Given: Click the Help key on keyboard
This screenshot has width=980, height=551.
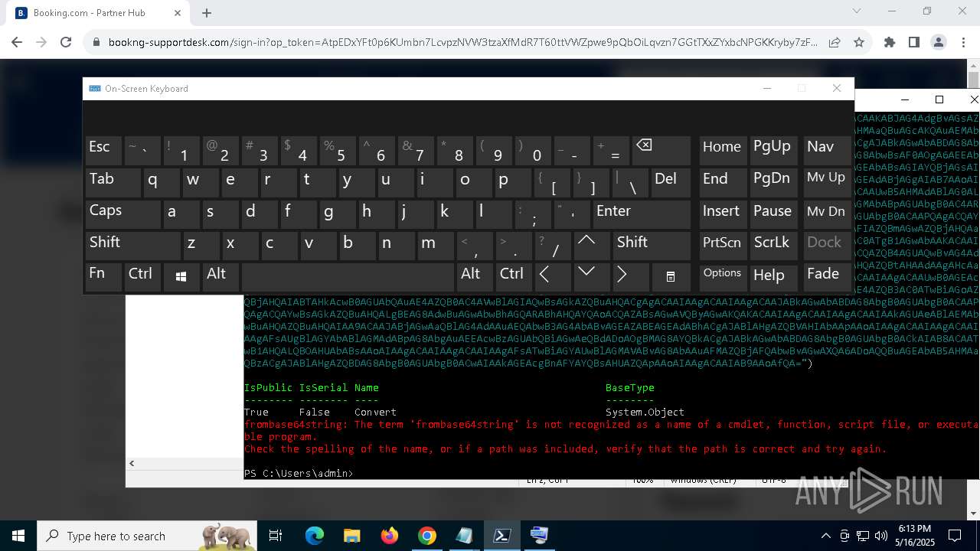Looking at the screenshot, I should (773, 277).
